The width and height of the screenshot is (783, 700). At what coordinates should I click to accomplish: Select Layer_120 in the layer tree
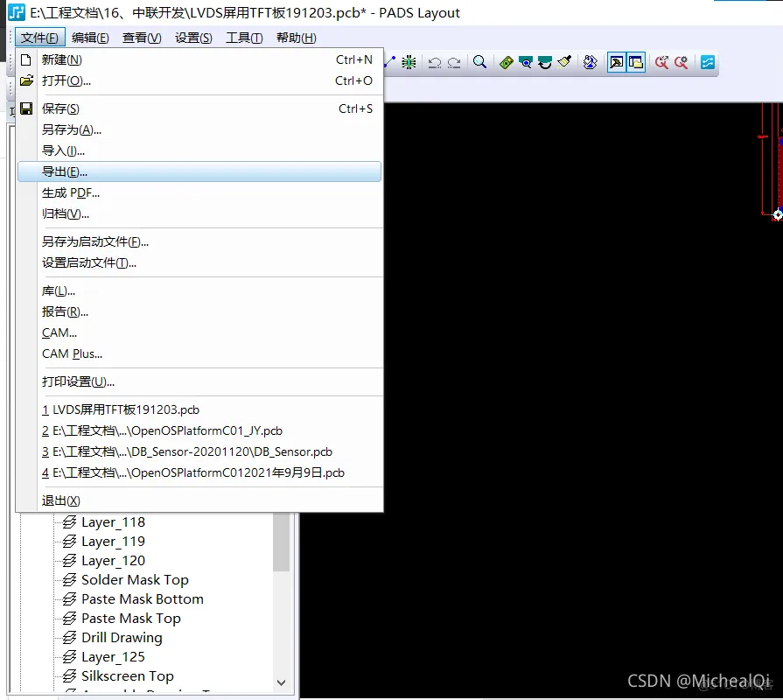click(114, 561)
